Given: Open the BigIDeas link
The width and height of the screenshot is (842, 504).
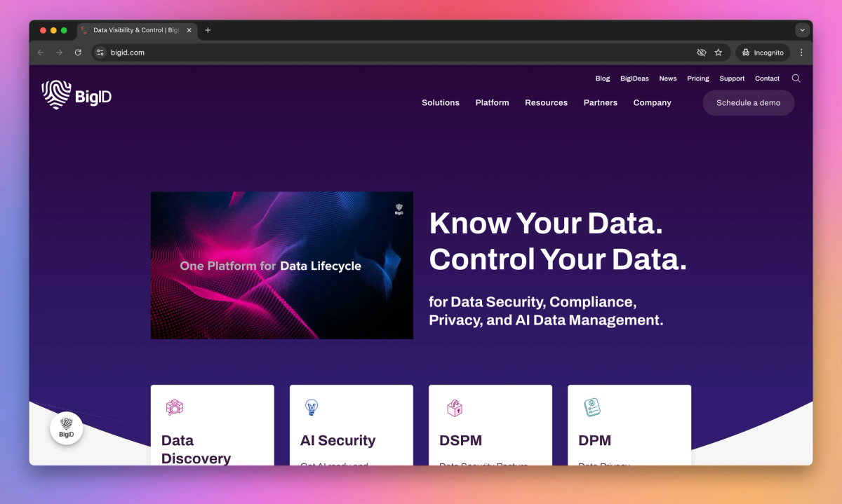Looking at the screenshot, I should click(x=634, y=79).
